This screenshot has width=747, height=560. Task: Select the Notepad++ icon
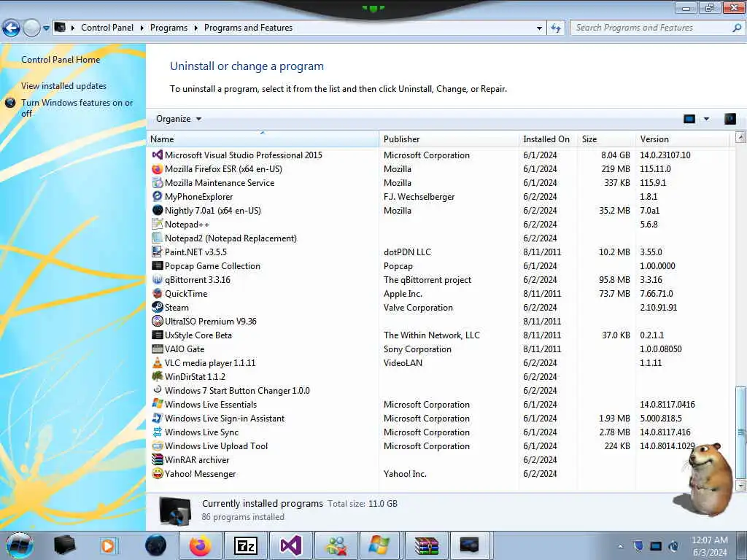158,225
